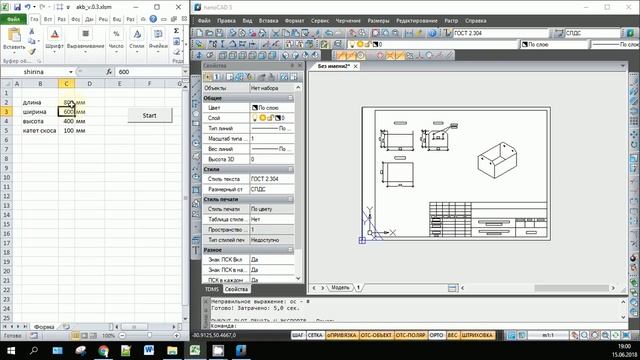Screen dimensions: 640x360
Task: Click Insert Function fx icon
Action: click(109, 72)
